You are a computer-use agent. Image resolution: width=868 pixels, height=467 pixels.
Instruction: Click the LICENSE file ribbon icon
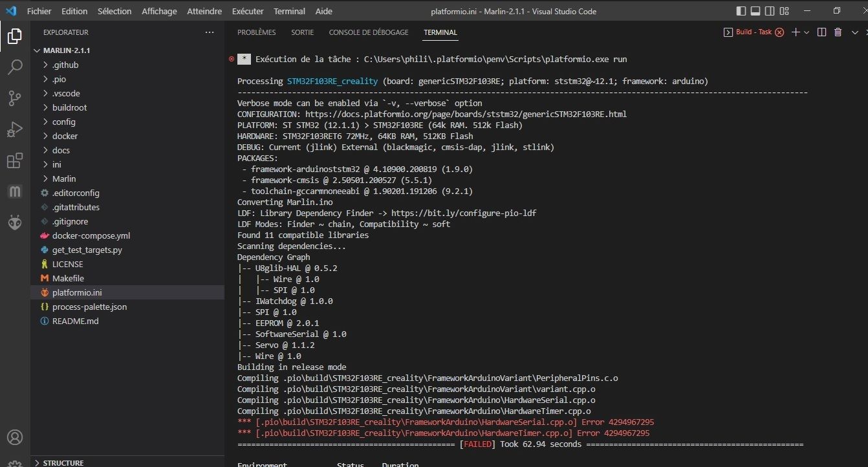pos(45,264)
